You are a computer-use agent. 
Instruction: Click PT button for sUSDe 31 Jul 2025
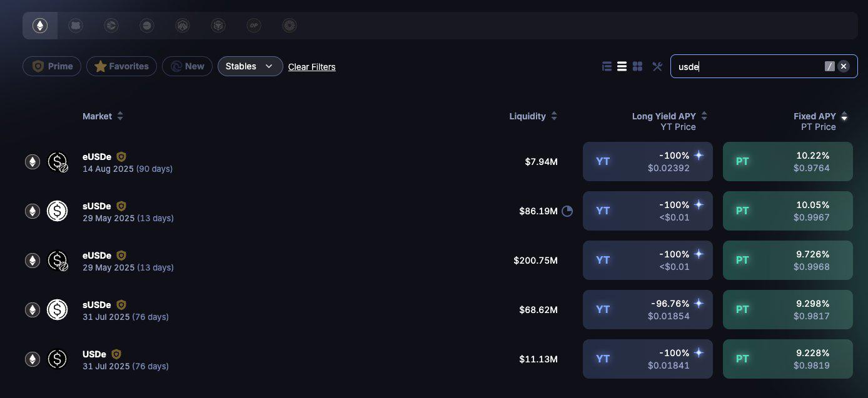(x=787, y=309)
